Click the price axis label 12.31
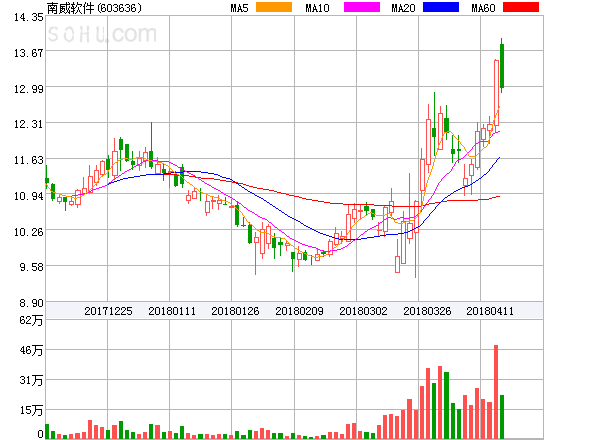The width and height of the screenshot is (600, 440). coord(29,124)
